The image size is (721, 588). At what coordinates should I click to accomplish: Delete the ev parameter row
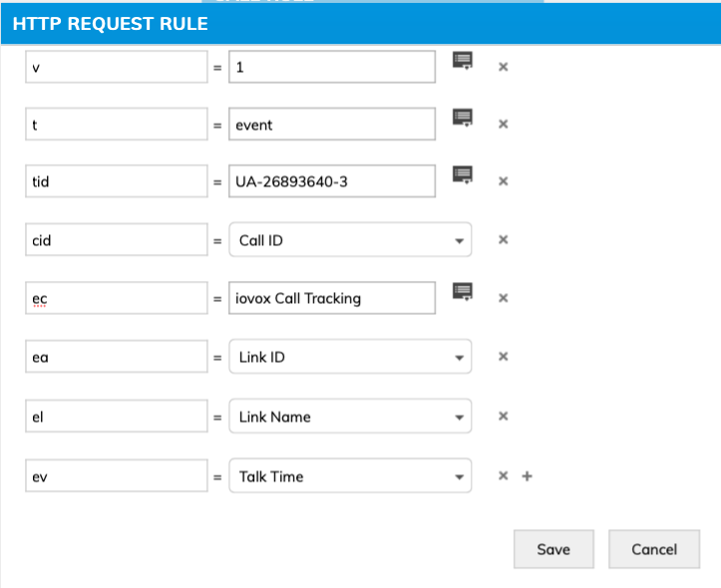click(x=504, y=476)
